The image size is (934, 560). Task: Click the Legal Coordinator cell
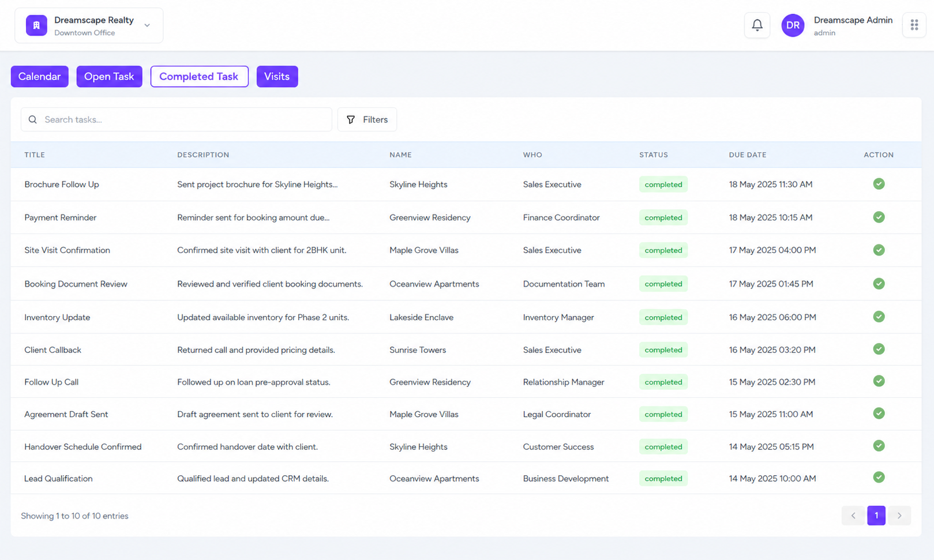tap(557, 414)
